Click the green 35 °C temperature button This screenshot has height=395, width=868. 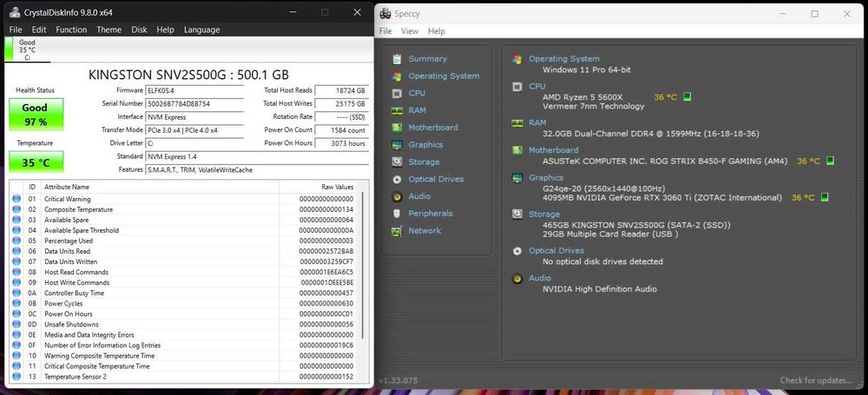(x=36, y=161)
